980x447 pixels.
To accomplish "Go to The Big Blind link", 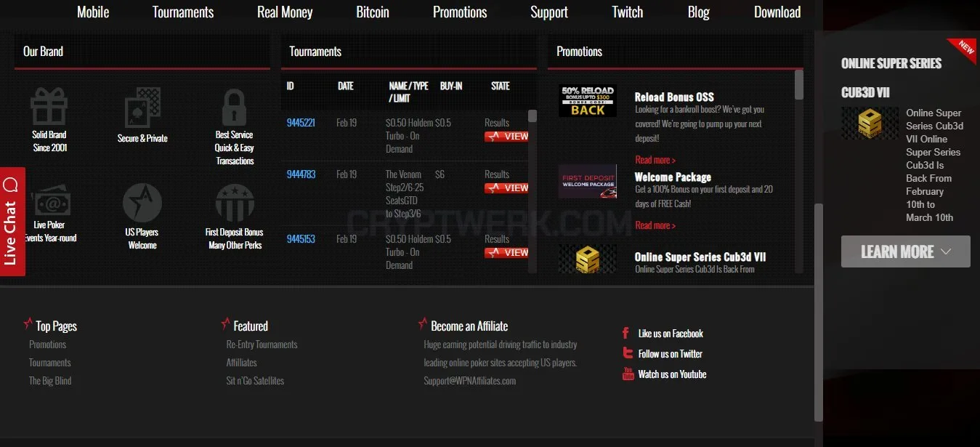I will [50, 381].
